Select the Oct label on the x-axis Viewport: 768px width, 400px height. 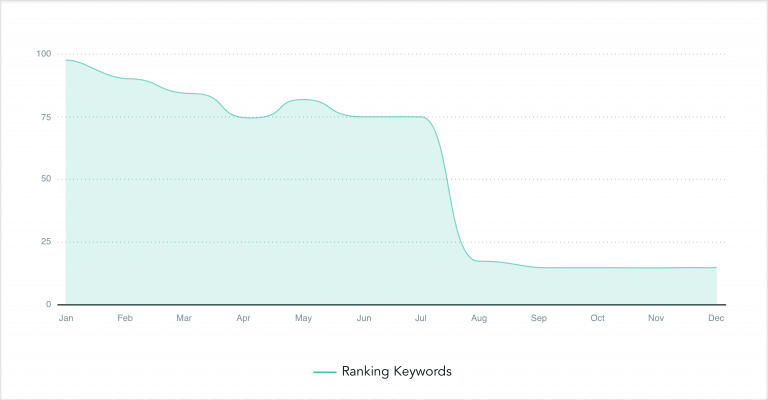pos(598,318)
